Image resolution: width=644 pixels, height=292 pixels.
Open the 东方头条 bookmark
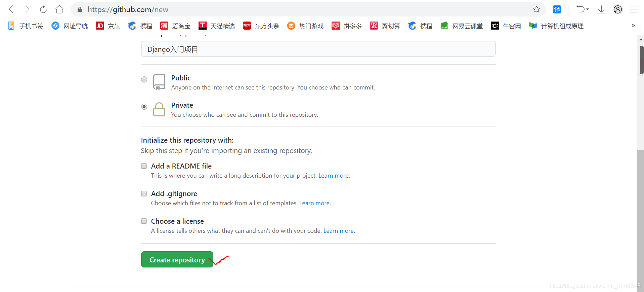pos(261,26)
